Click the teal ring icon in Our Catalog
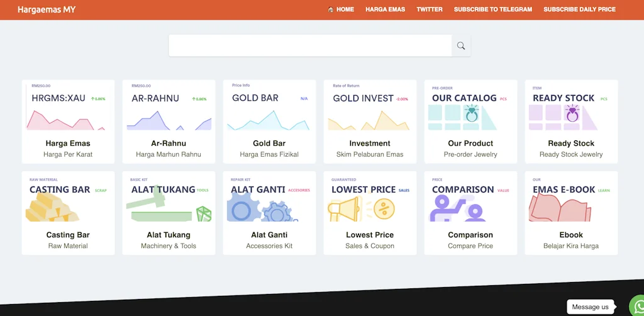This screenshot has height=316, width=644. [x=472, y=114]
